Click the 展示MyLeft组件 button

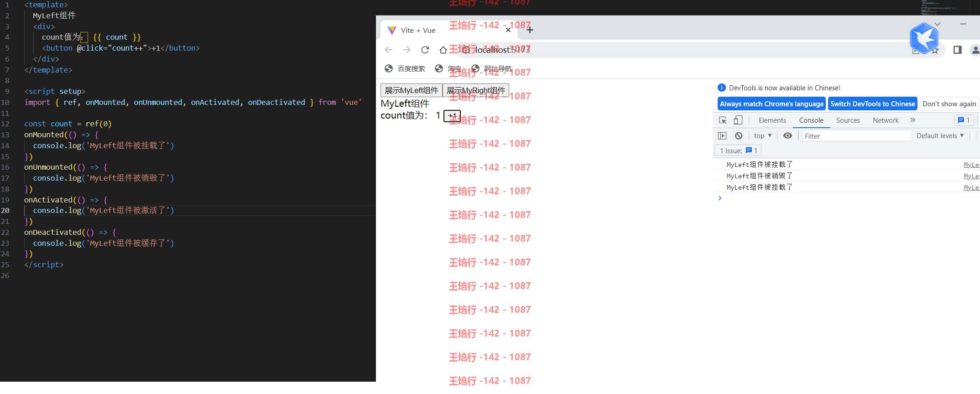click(412, 90)
